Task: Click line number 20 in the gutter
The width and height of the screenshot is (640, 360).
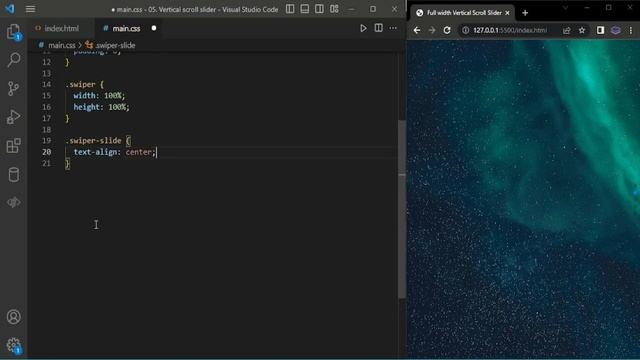Action: (47, 152)
